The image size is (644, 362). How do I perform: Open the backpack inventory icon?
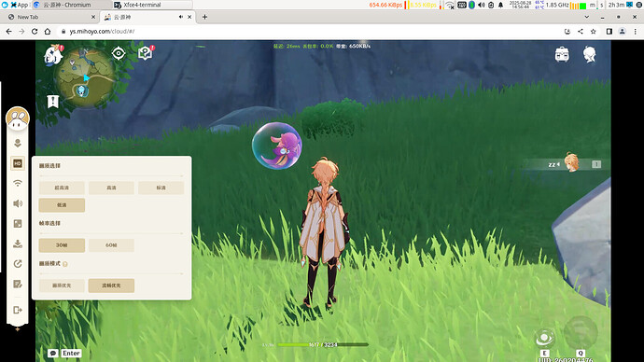pos(562,54)
